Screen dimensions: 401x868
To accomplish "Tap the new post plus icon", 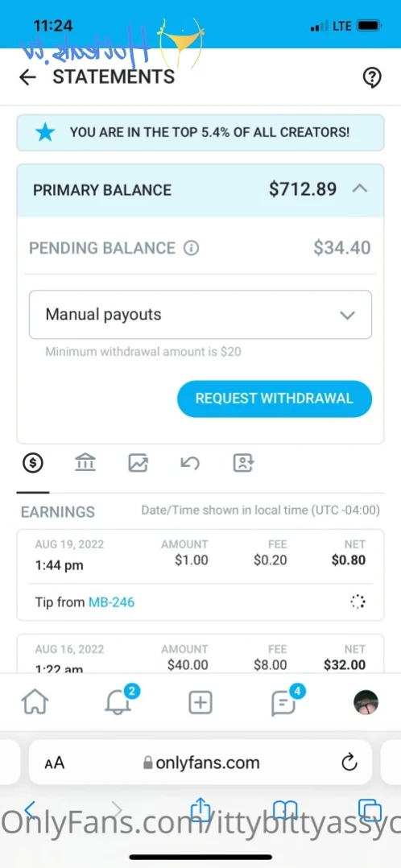I will [x=200, y=703].
